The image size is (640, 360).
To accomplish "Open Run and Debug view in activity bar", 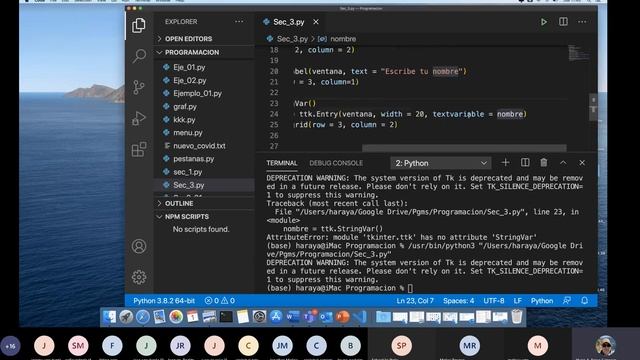I will click(x=139, y=118).
